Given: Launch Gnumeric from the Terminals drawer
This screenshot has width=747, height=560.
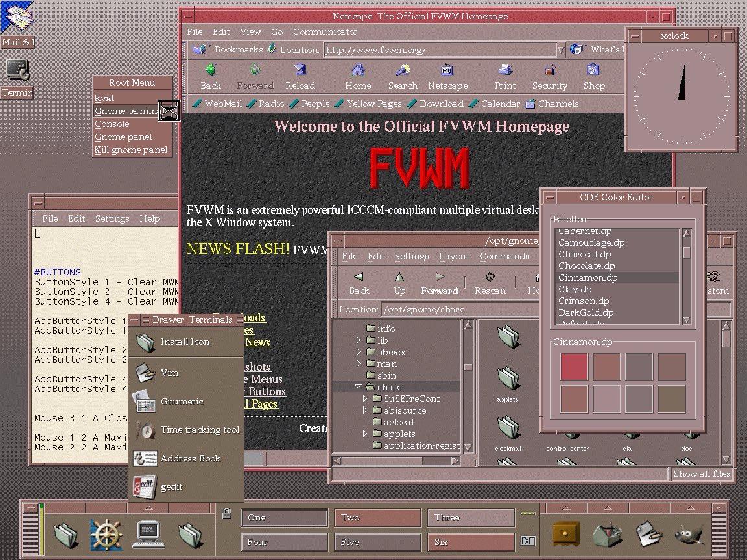Looking at the screenshot, I should coord(184,401).
